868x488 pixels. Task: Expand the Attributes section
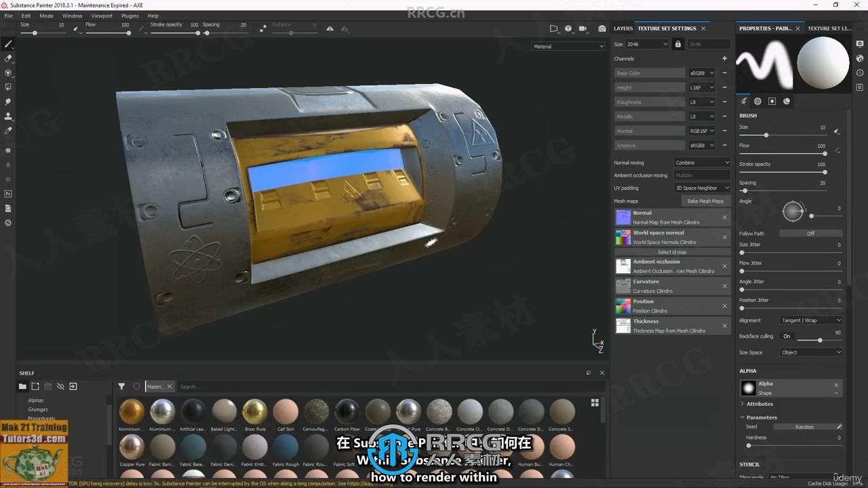(757, 404)
